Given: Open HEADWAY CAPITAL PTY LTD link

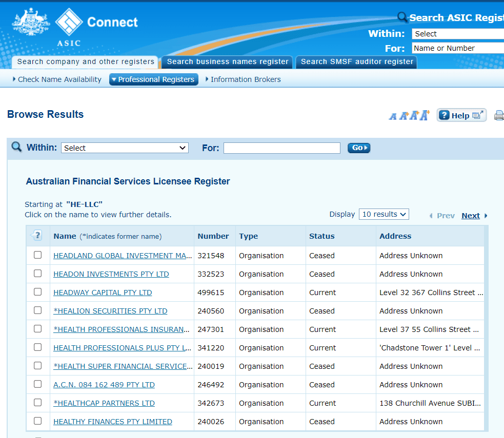Looking at the screenshot, I should pos(103,293).
